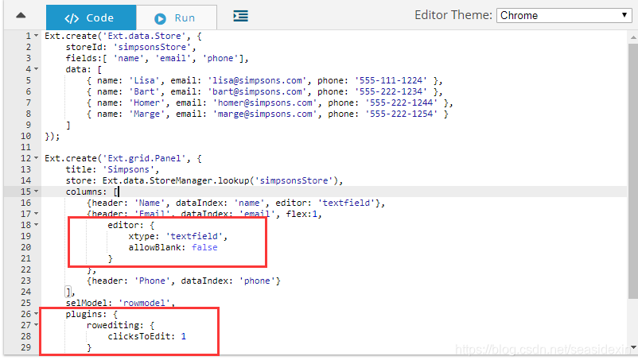Collapse the columns fold at line 15

37,192
